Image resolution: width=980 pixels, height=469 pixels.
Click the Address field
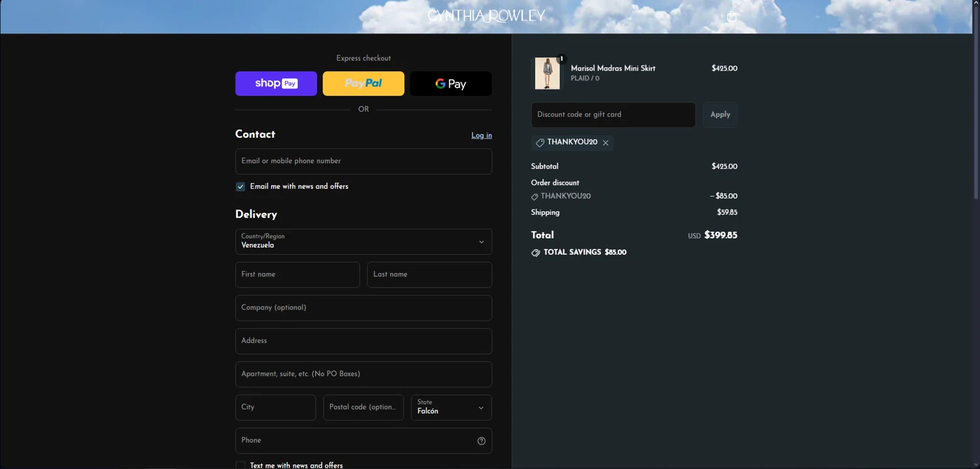[363, 341]
